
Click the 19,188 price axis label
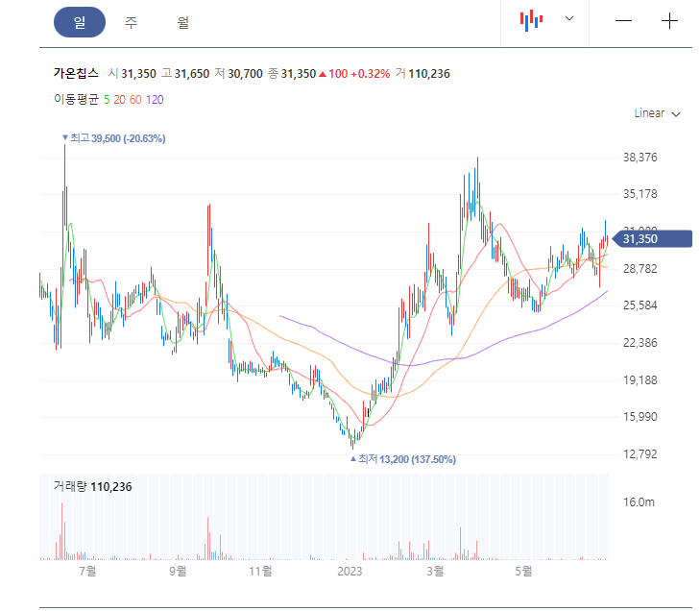pos(640,380)
